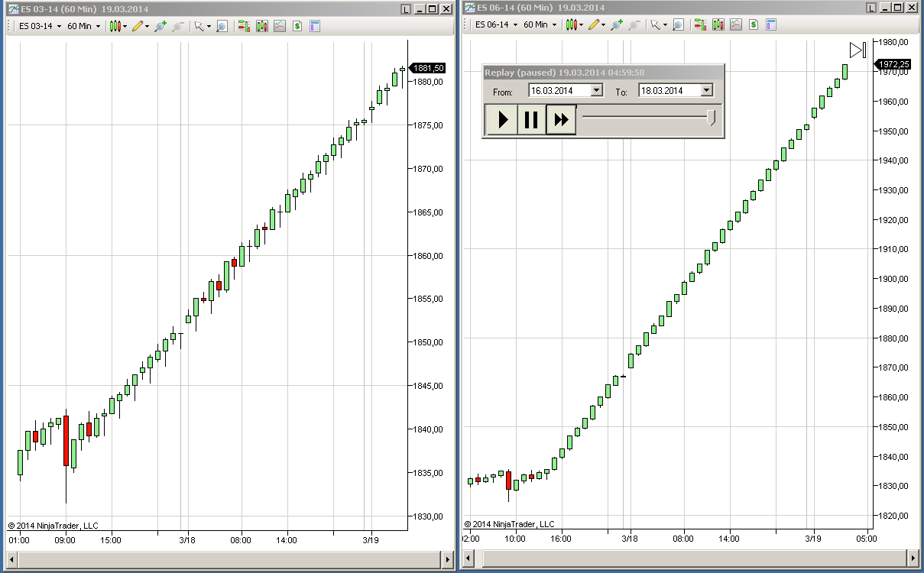This screenshot has height=573, width=924.
Task: Click 3/19 date label on ES 06-14 time axis
Action: 813,539
